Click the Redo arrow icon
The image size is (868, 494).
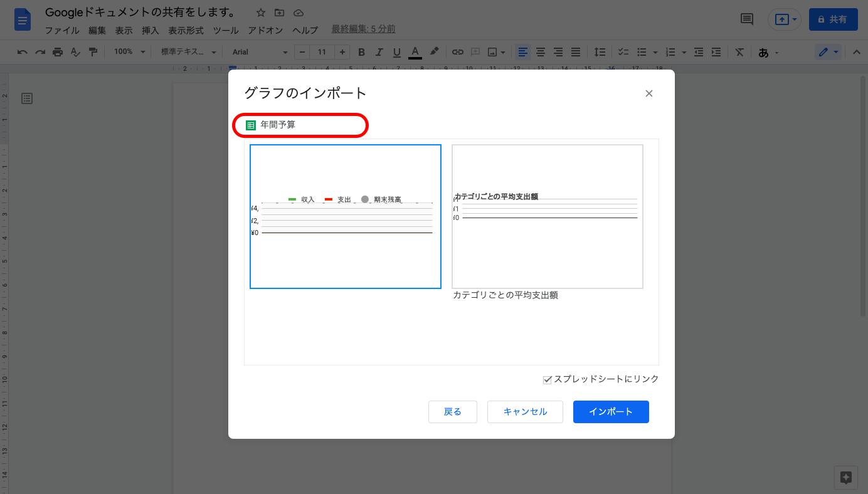40,52
